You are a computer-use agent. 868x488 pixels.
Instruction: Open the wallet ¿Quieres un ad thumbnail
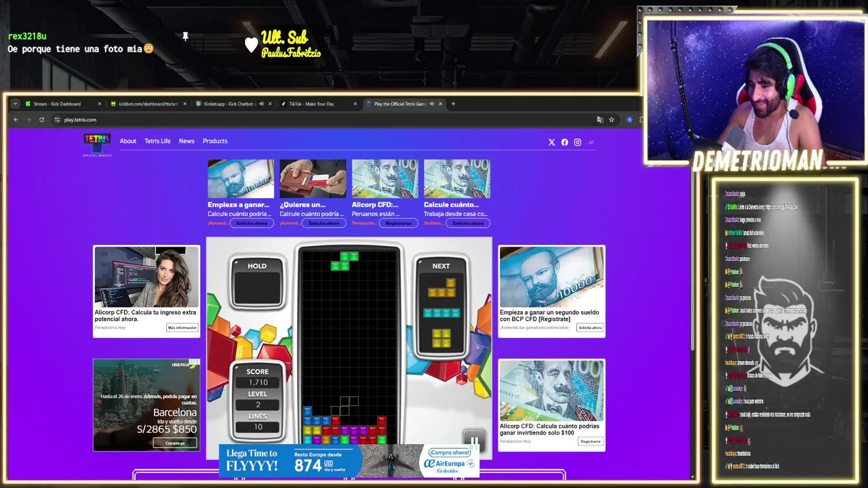tap(313, 179)
